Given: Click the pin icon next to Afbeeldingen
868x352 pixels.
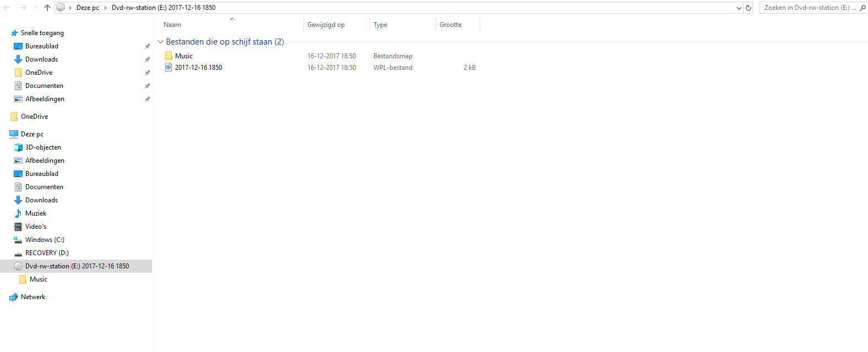Looking at the screenshot, I should pos(147,99).
